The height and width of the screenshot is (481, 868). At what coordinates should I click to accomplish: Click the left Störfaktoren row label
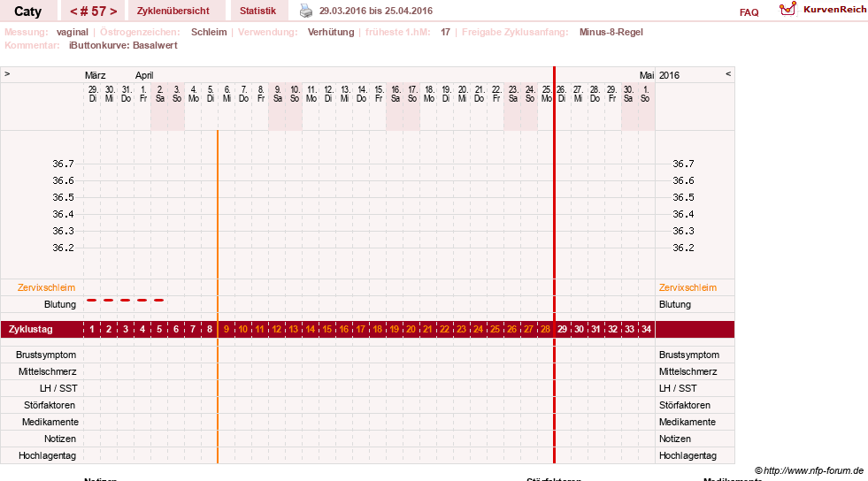(50, 405)
